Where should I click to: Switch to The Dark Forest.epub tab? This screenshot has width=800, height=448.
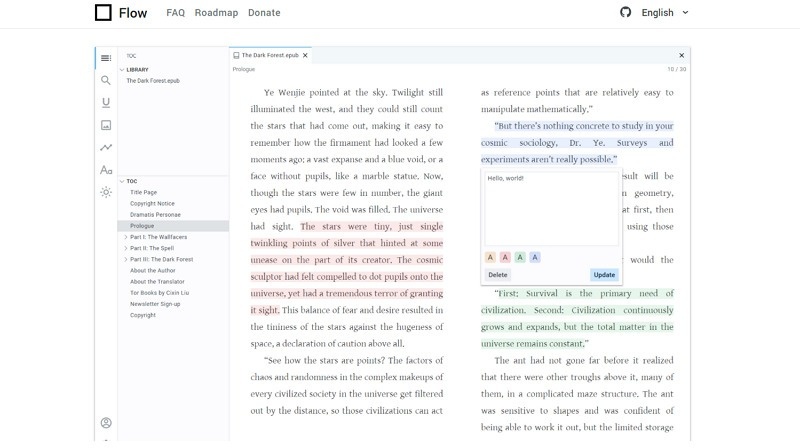(270, 55)
